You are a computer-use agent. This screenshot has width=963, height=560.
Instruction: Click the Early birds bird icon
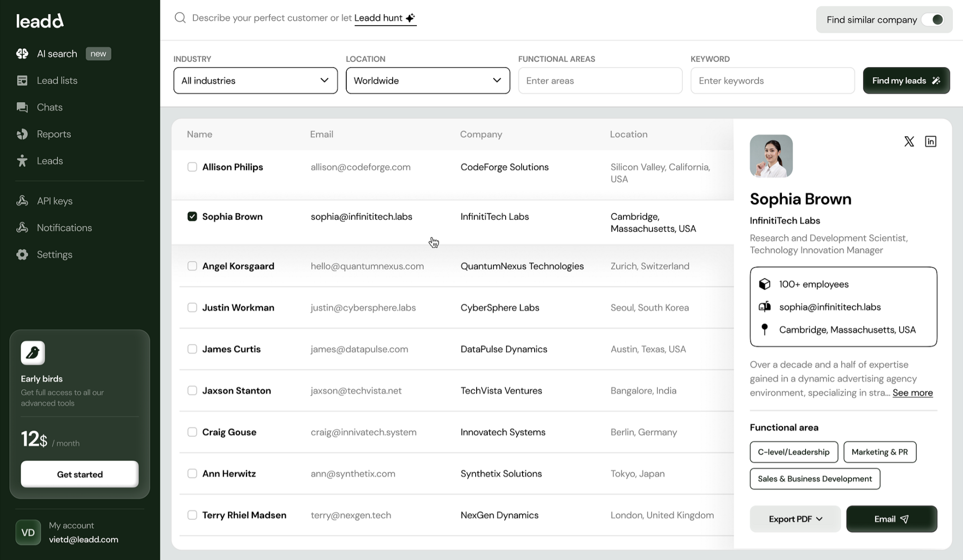click(x=33, y=353)
